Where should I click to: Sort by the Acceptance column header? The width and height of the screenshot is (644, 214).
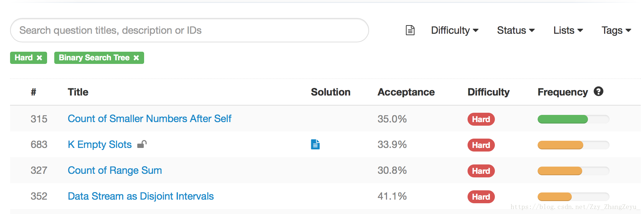click(406, 92)
